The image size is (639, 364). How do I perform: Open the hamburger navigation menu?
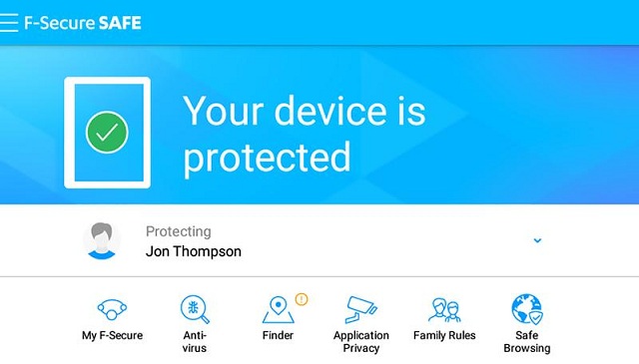coord(9,23)
